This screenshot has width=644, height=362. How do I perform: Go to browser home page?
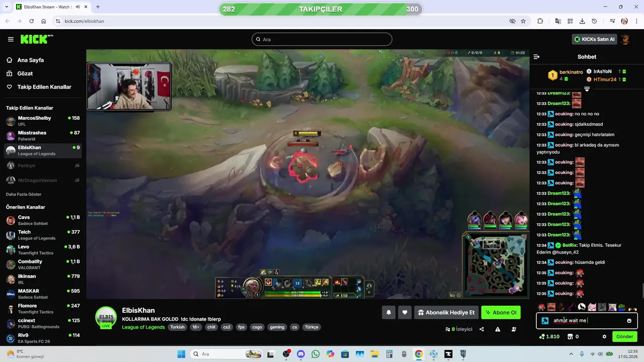(44, 21)
